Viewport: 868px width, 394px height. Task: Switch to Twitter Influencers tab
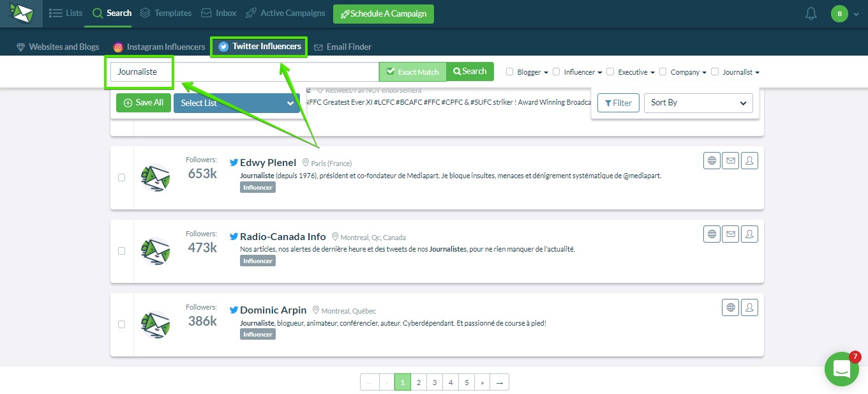coord(259,47)
